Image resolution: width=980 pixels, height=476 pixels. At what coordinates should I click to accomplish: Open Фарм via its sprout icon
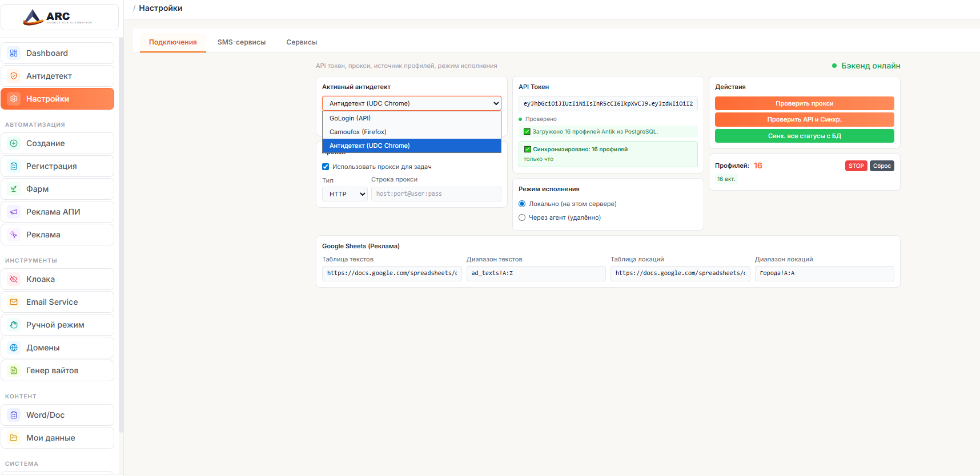tap(14, 189)
